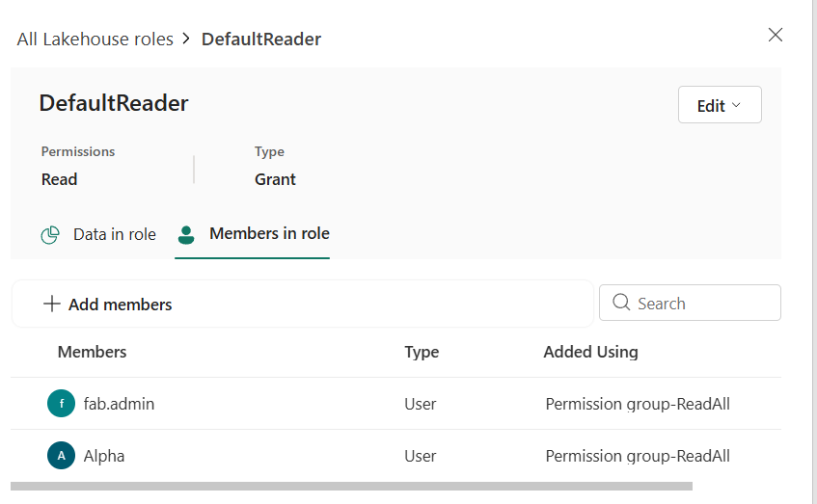The height and width of the screenshot is (504, 817).
Task: Click the breadcrumb chevron separator
Action: pyautogui.click(x=186, y=39)
